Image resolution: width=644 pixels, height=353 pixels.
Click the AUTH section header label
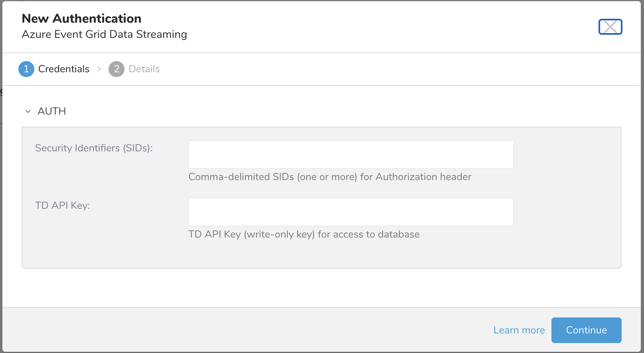coord(52,111)
